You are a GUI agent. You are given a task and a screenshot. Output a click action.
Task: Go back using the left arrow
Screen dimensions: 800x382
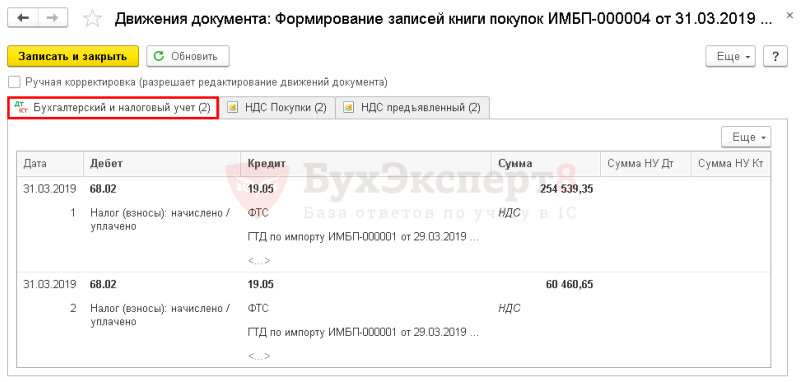tap(23, 18)
